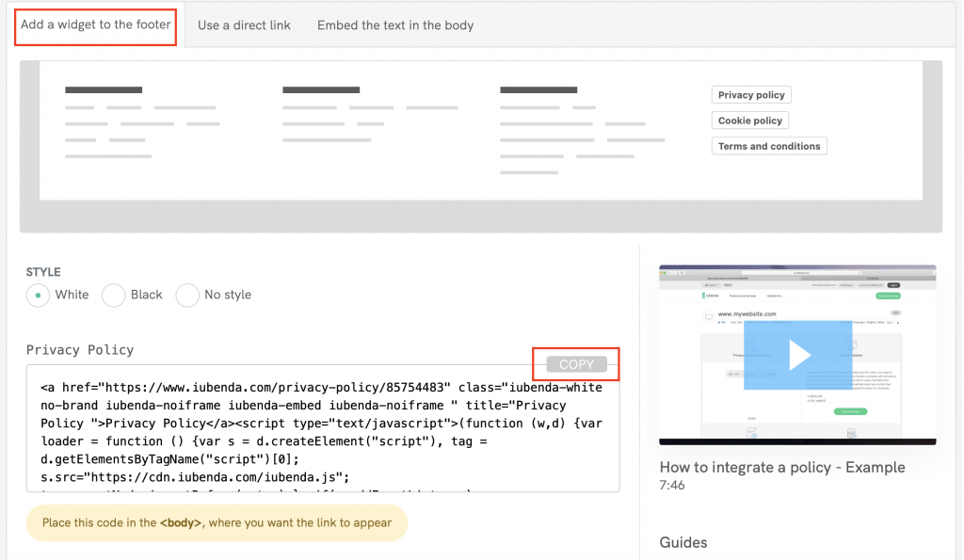Select the "Add a widget to the footer" tab
The width and height of the screenshot is (964, 560).
pyautogui.click(x=94, y=25)
